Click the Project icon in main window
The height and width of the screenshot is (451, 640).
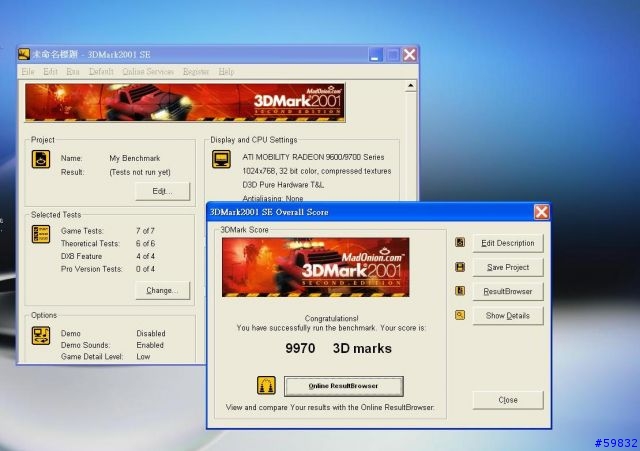click(x=41, y=159)
